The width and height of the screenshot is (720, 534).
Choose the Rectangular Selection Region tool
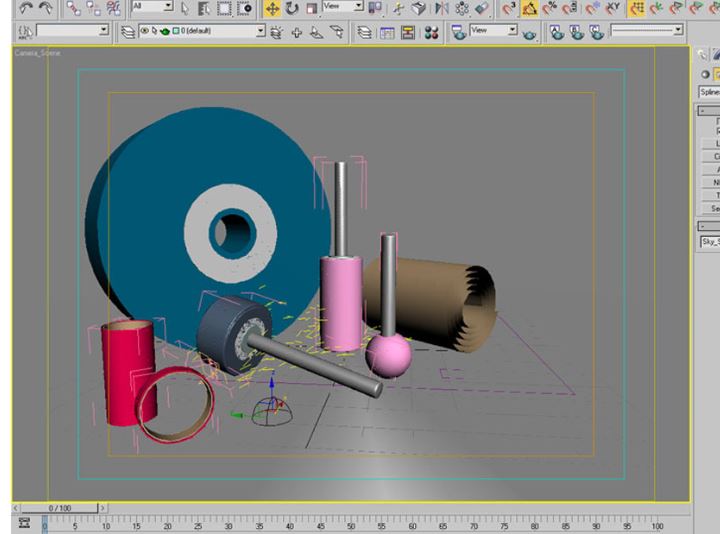(224, 8)
